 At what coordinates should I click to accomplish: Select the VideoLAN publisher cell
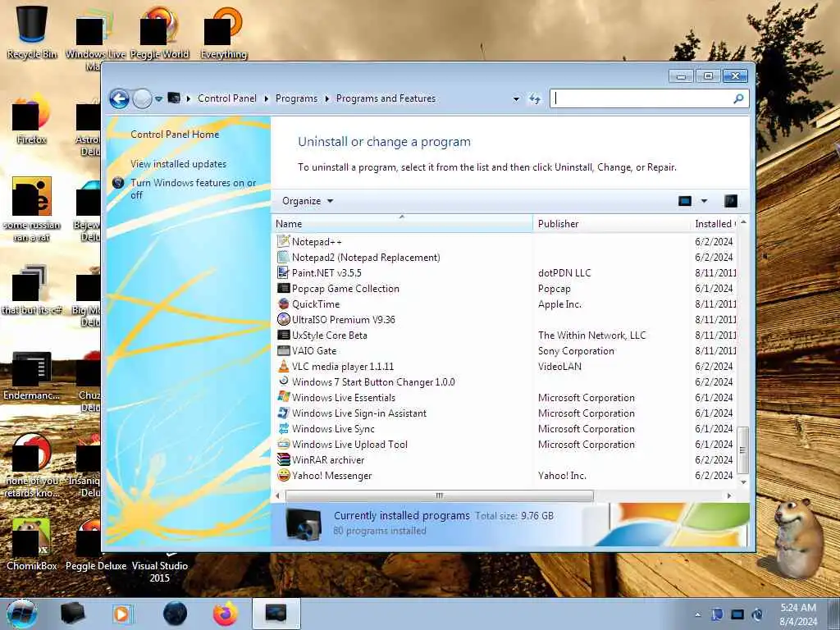[559, 367]
